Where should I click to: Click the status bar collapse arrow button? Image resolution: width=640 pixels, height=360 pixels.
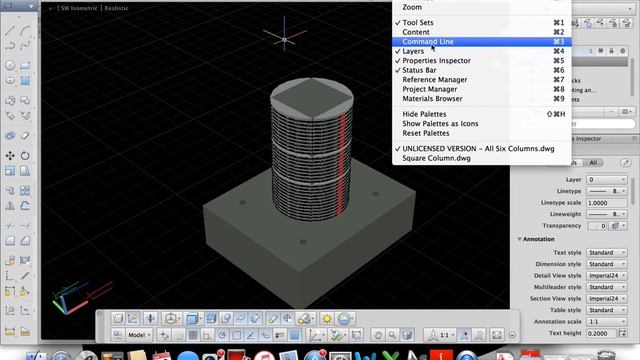[512, 336]
